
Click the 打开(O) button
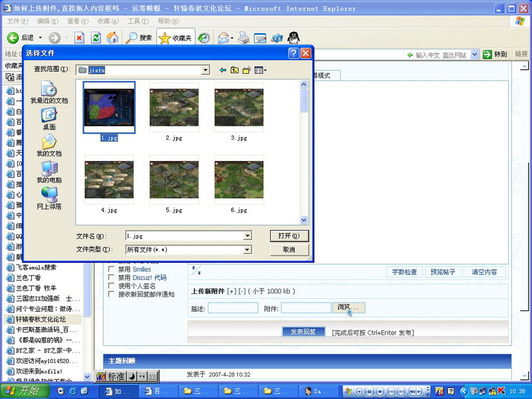[289, 235]
